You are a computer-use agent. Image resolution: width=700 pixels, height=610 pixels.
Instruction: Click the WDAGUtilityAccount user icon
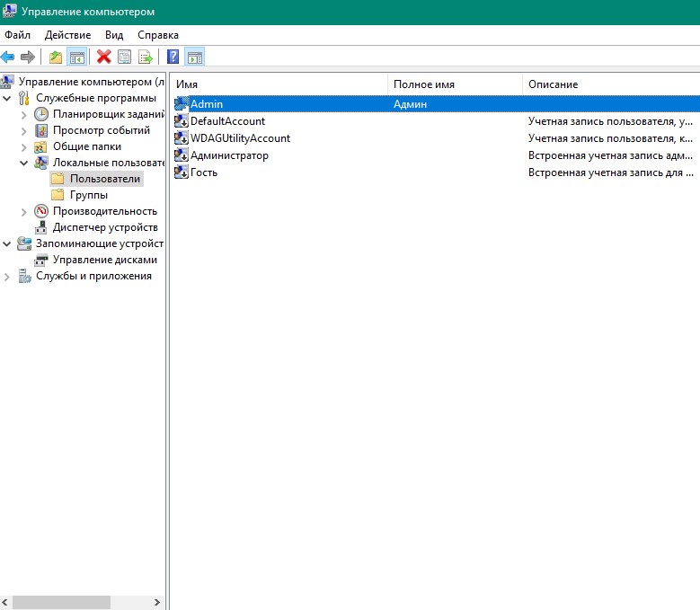(x=182, y=138)
